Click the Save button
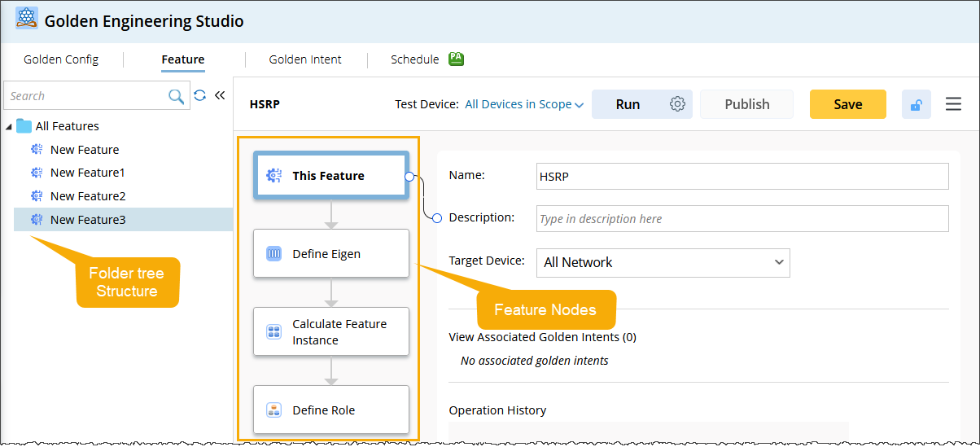This screenshot has width=980, height=447. 847,104
